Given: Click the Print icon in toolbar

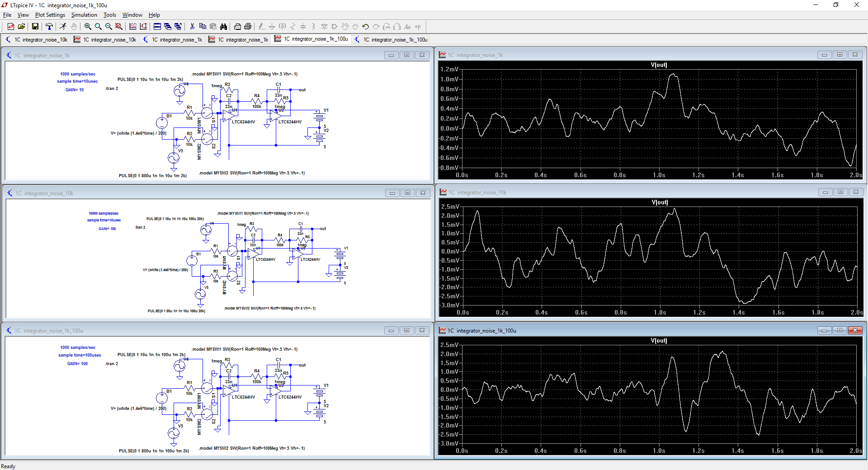Looking at the screenshot, I should [248, 27].
